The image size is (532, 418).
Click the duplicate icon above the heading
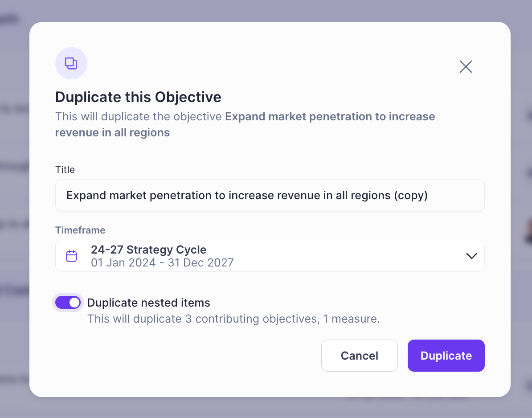[71, 63]
